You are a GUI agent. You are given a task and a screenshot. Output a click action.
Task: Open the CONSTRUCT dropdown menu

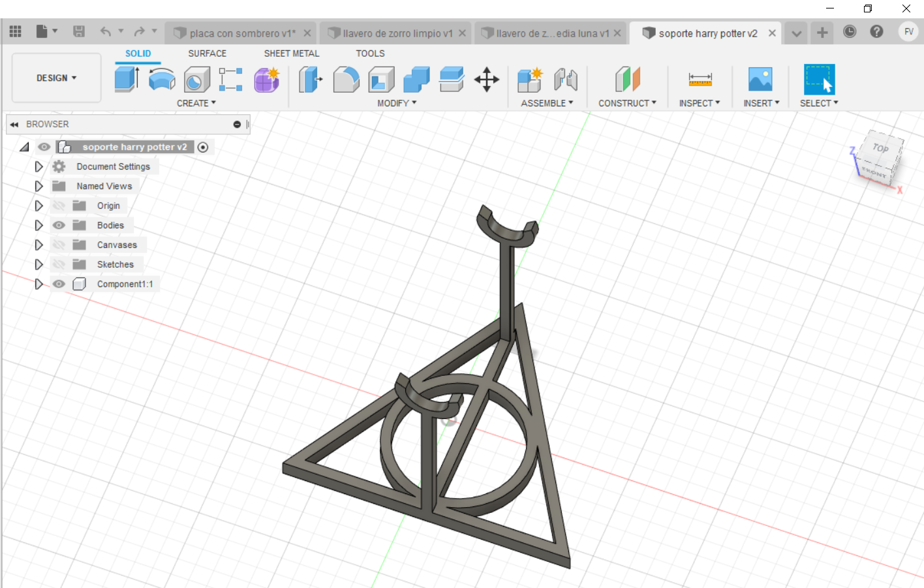coord(628,103)
